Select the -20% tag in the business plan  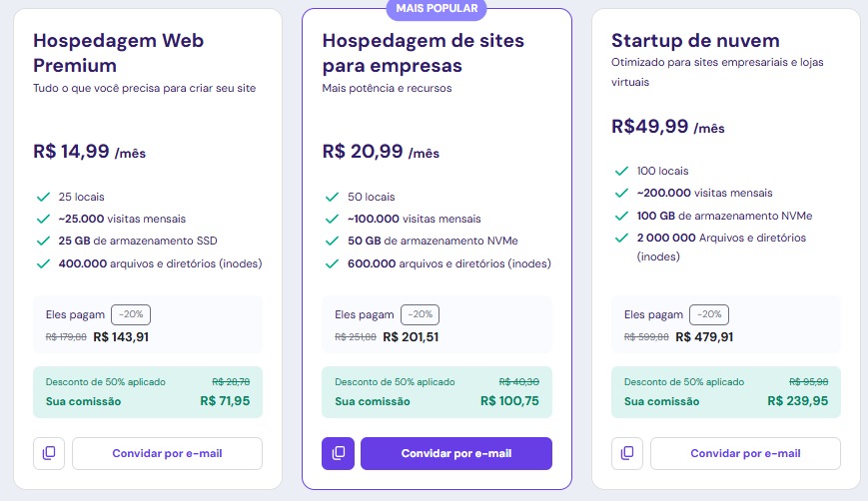[x=420, y=313]
